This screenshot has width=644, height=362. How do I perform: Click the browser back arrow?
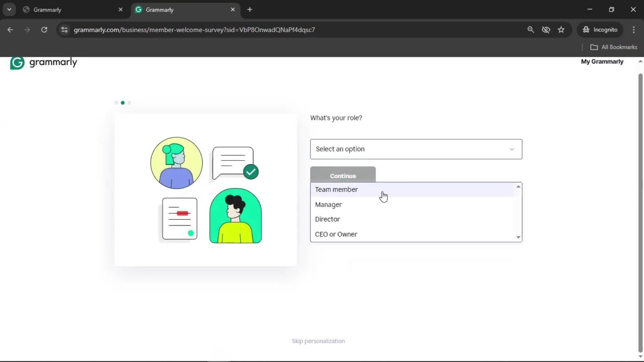click(10, 29)
